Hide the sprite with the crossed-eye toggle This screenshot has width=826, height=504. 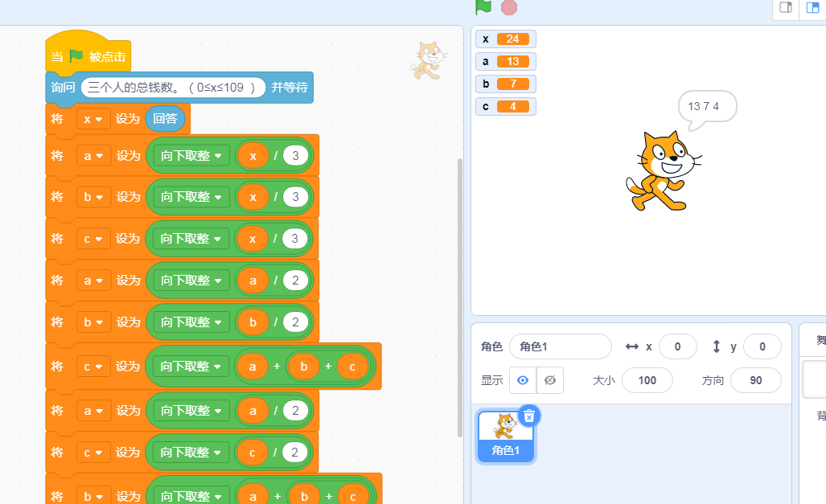pos(550,379)
